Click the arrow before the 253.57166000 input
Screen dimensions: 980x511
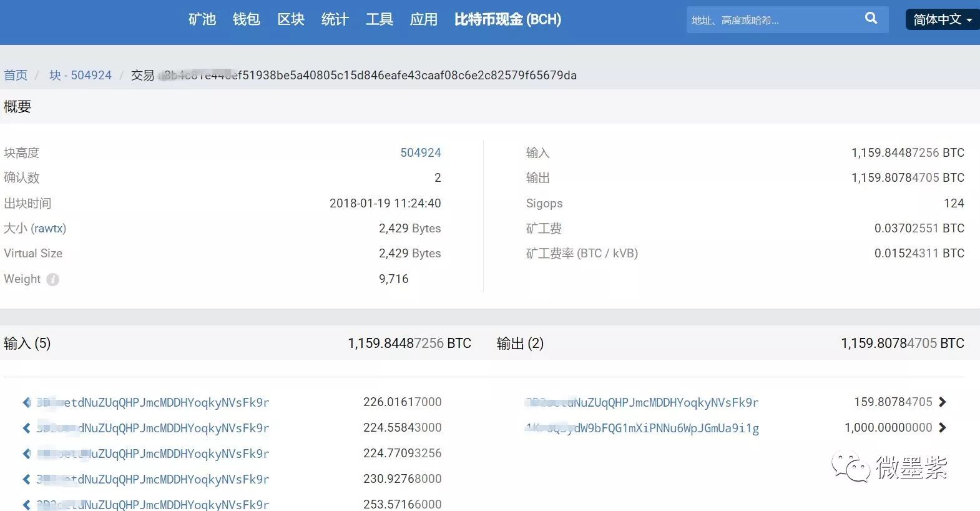(x=27, y=504)
